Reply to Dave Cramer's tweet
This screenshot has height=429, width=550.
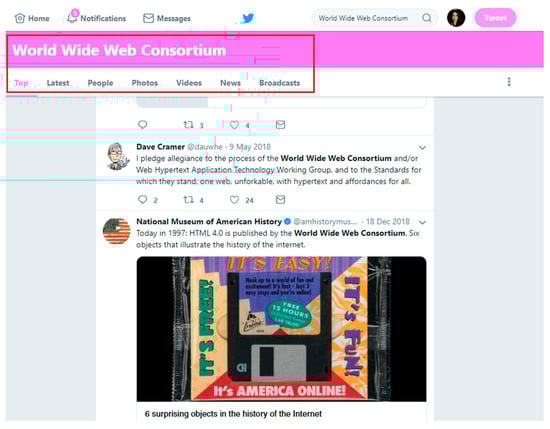(142, 200)
